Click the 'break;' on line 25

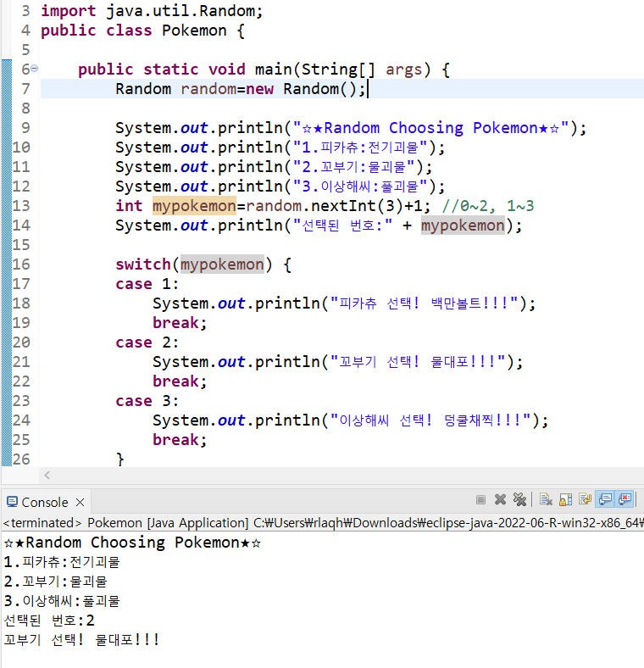(x=180, y=440)
